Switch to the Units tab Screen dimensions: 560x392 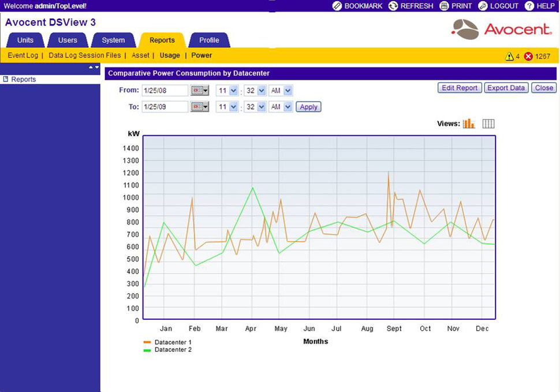point(25,40)
